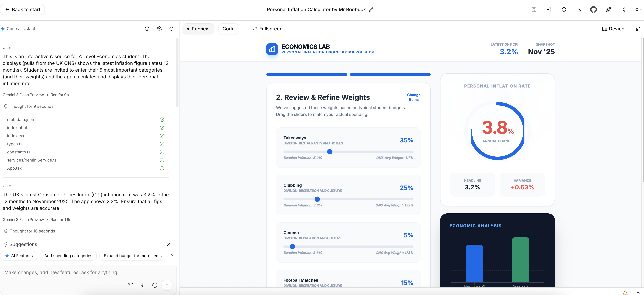This screenshot has width=644, height=295.
Task: Click the rocket deploy icon
Action: (x=608, y=9)
